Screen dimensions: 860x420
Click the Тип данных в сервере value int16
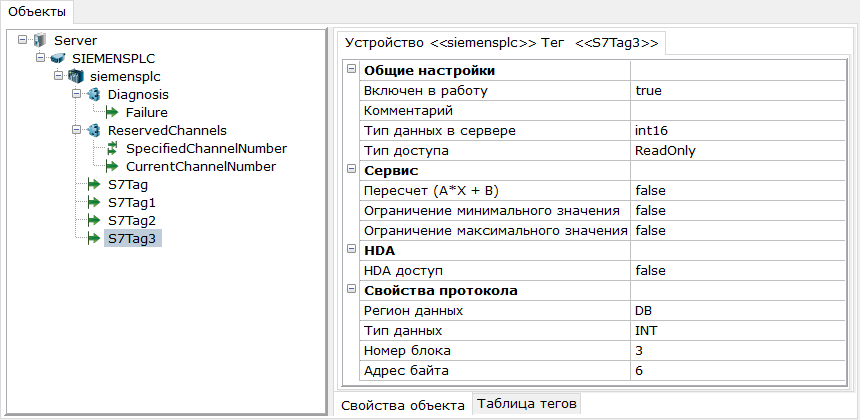[x=737, y=130]
